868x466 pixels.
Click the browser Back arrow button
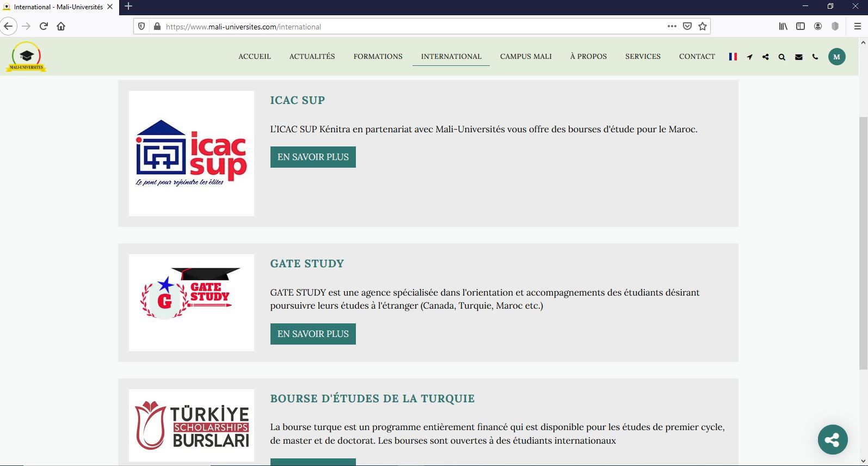pos(8,26)
